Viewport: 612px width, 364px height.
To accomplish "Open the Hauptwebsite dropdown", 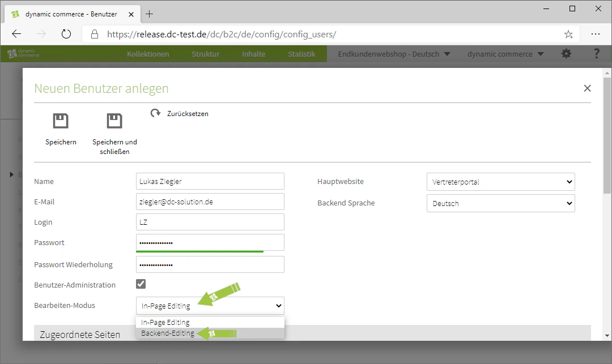I will pos(501,182).
